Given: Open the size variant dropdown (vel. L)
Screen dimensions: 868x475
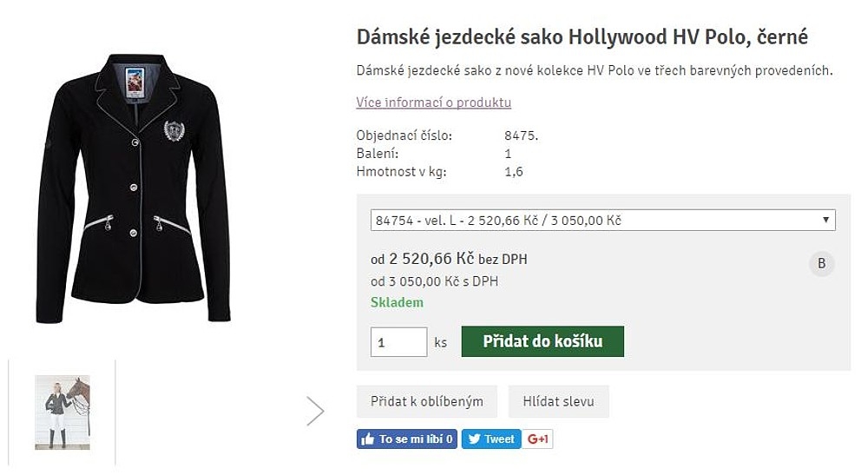Looking at the screenshot, I should tap(602, 221).
